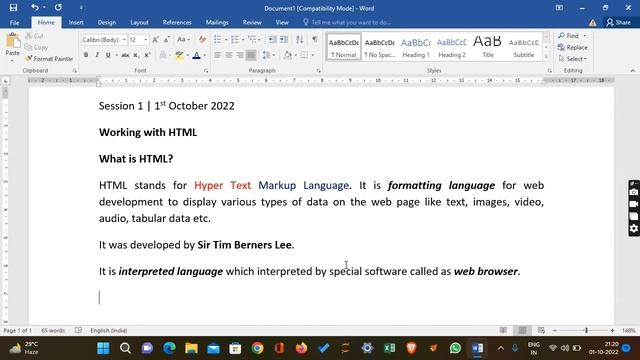The image size is (640, 360).
Task: Open the Borders dropdown
Action: pos(313,55)
